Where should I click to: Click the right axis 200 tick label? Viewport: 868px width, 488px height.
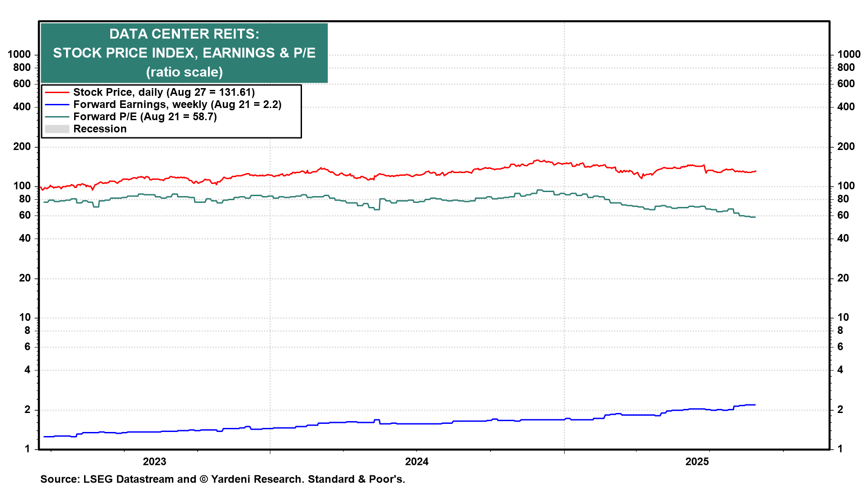(846, 146)
